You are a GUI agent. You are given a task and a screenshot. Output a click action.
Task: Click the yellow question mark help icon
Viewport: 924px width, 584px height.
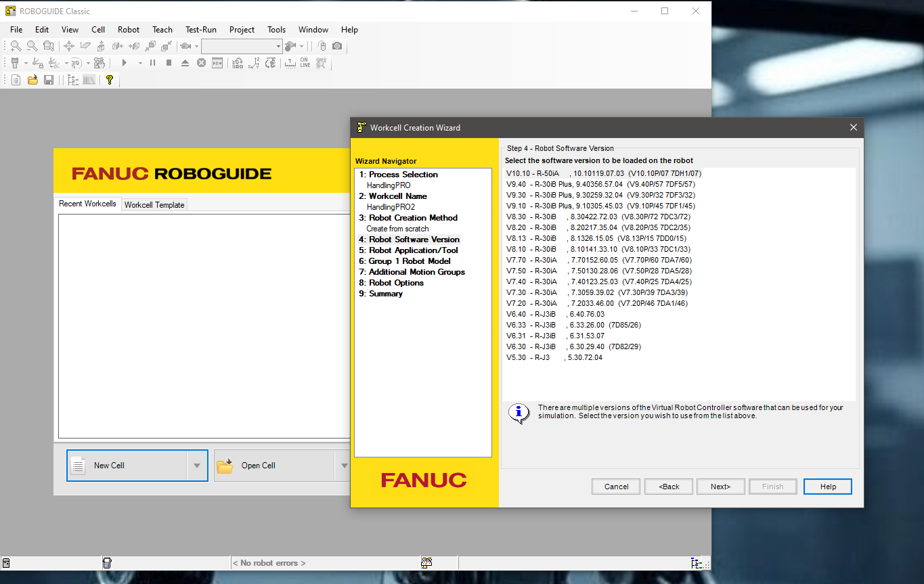(x=110, y=80)
